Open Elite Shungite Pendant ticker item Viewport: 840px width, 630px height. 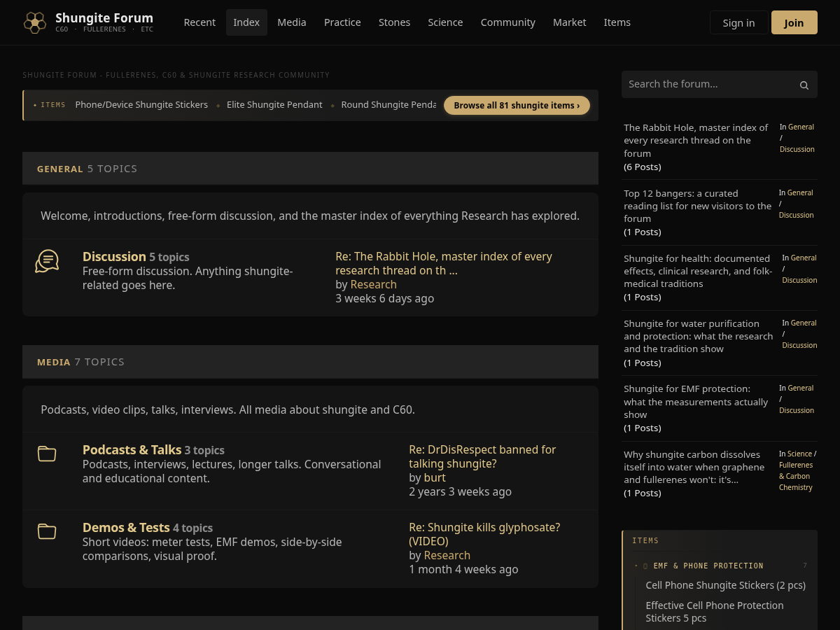click(274, 105)
